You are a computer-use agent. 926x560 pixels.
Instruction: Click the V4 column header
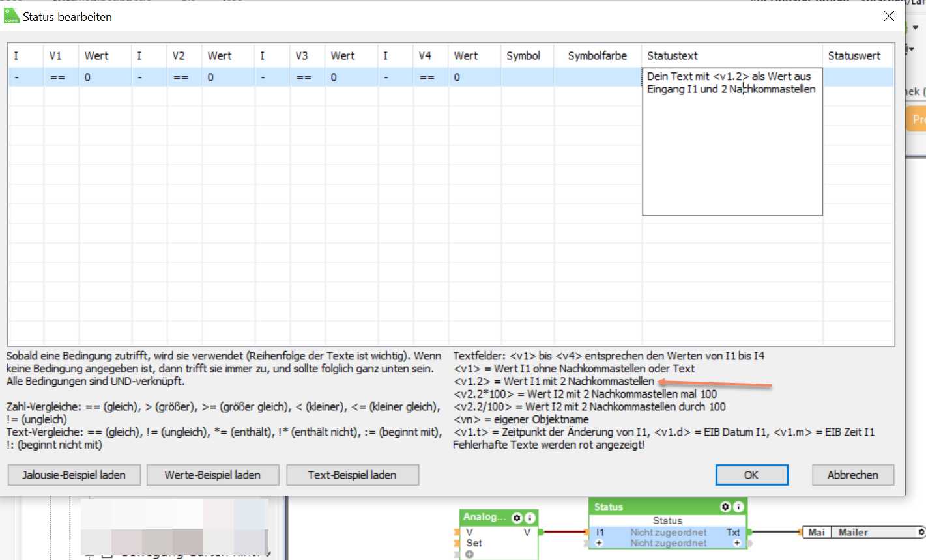coord(431,56)
